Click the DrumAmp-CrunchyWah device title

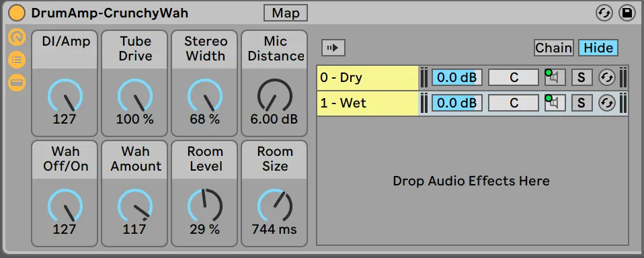point(110,13)
